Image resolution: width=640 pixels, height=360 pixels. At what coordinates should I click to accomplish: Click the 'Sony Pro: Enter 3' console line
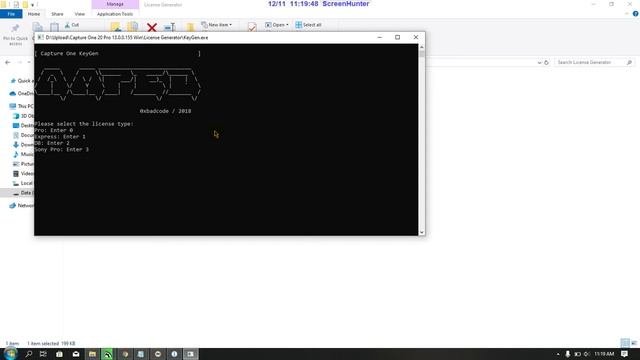click(62, 149)
